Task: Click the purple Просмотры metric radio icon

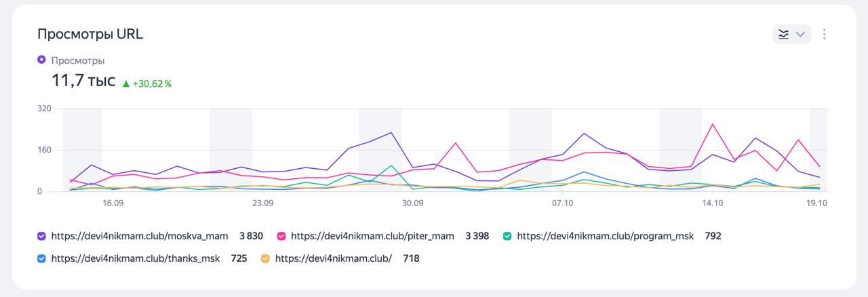Action: (41, 60)
